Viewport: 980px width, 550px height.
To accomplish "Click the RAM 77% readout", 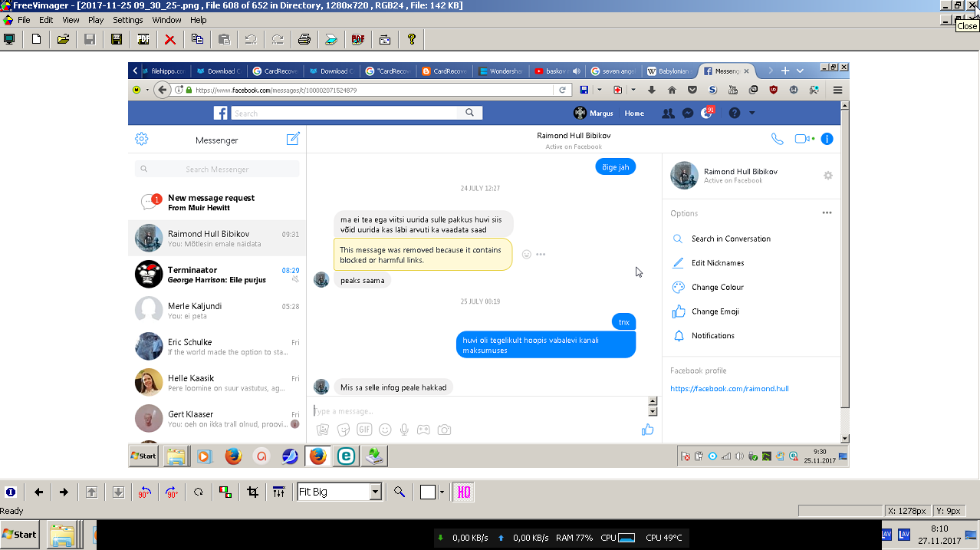I will (575, 538).
